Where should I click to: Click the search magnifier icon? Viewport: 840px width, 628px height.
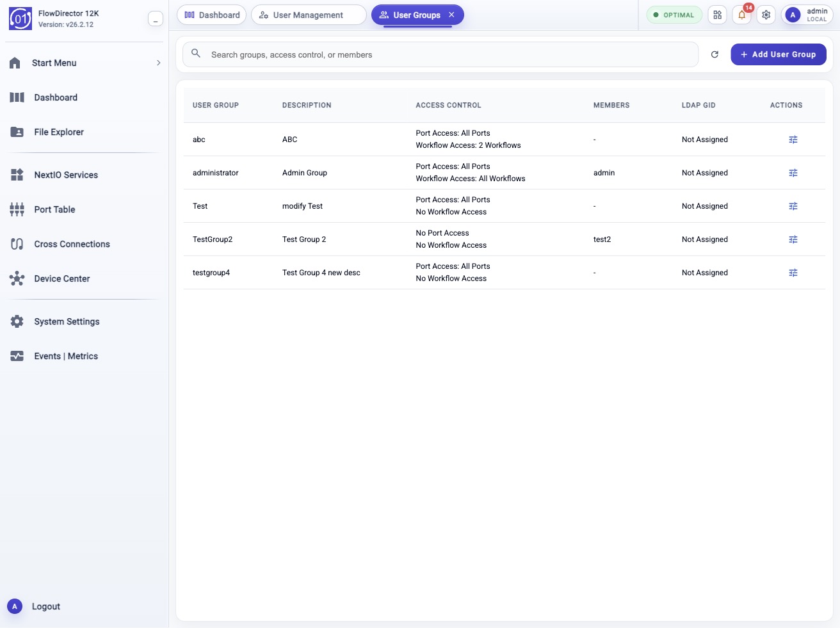(196, 54)
